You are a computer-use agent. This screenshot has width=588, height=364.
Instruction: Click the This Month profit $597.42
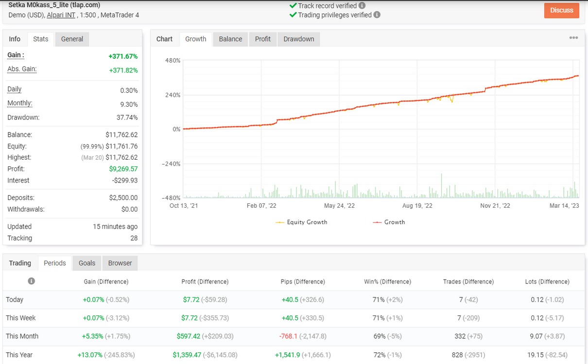(x=189, y=336)
